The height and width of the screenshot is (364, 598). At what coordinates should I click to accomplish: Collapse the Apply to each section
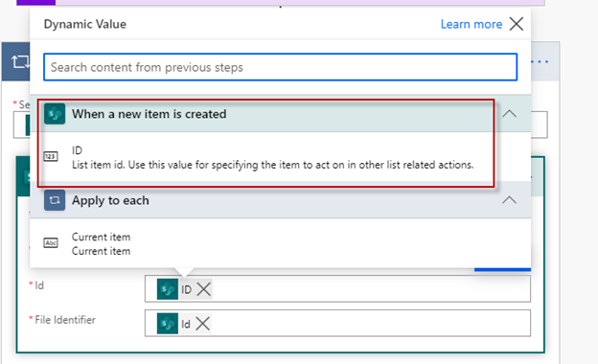pos(509,200)
